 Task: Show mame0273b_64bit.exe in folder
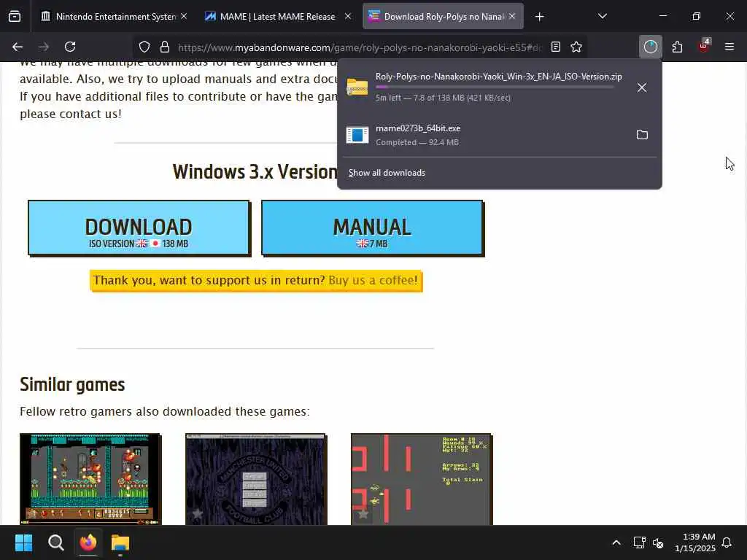click(642, 135)
